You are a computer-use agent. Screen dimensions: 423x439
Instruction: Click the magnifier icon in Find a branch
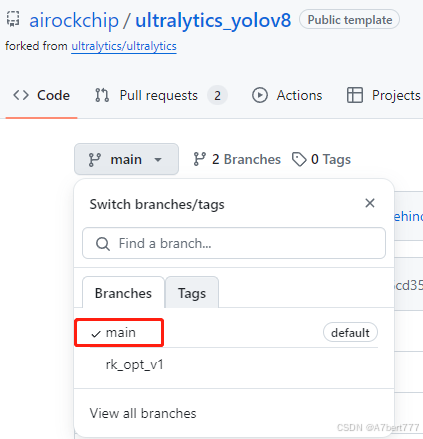(103, 244)
